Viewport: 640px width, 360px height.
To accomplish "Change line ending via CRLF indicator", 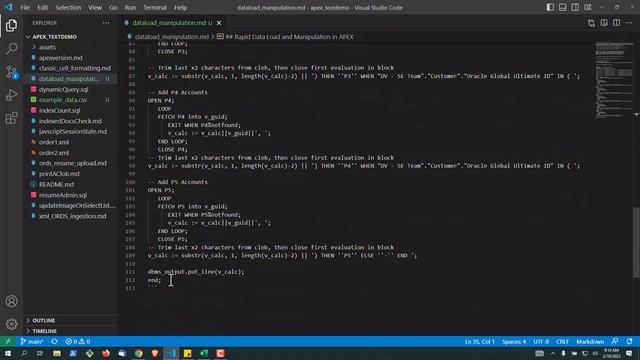I will [562, 342].
